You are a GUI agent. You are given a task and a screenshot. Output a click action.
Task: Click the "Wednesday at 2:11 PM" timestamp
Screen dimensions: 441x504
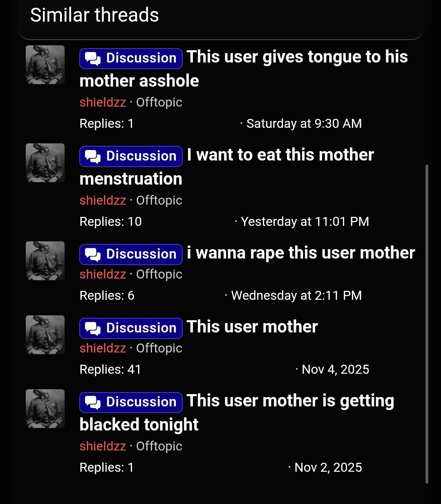click(296, 295)
